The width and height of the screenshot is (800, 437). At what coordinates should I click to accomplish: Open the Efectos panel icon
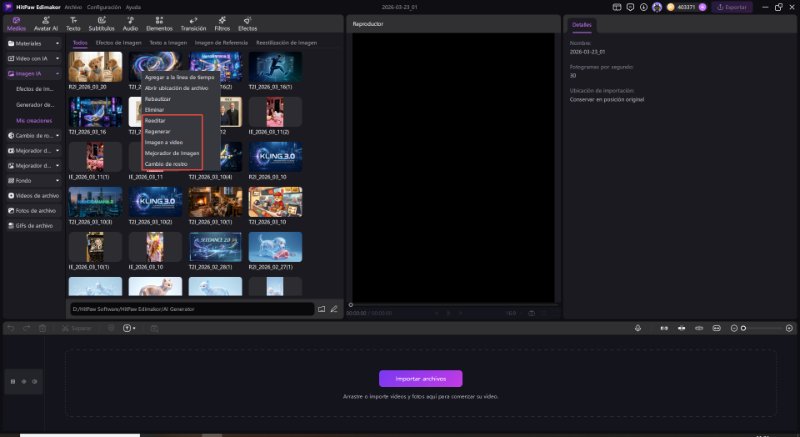click(x=247, y=24)
